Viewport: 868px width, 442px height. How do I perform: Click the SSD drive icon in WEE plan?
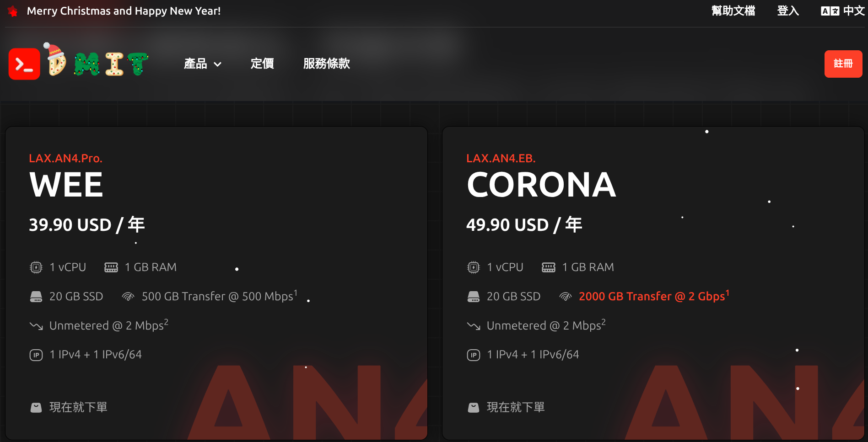point(36,297)
